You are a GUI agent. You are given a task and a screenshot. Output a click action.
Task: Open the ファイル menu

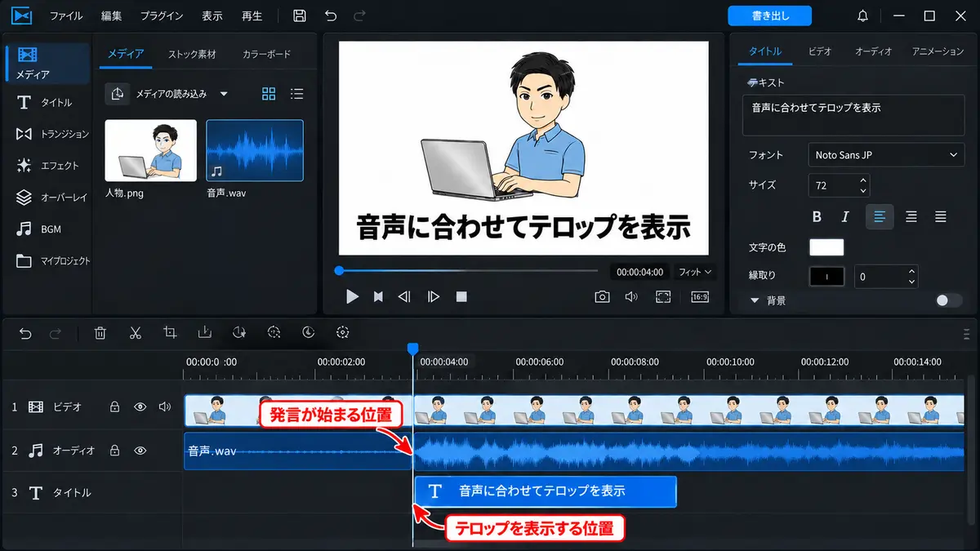(x=66, y=16)
